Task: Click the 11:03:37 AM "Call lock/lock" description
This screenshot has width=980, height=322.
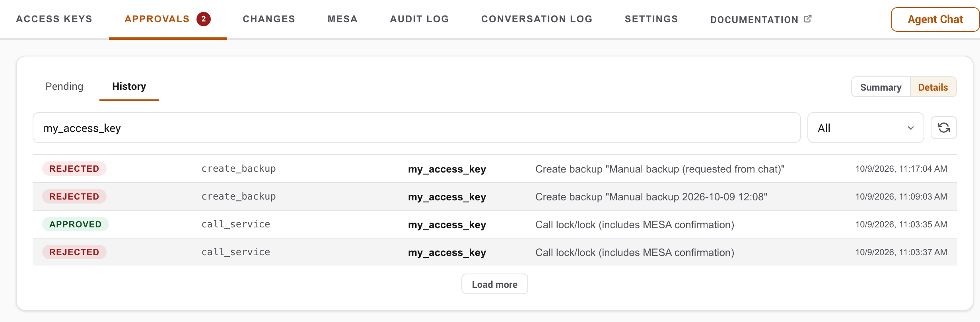Action: click(x=634, y=252)
